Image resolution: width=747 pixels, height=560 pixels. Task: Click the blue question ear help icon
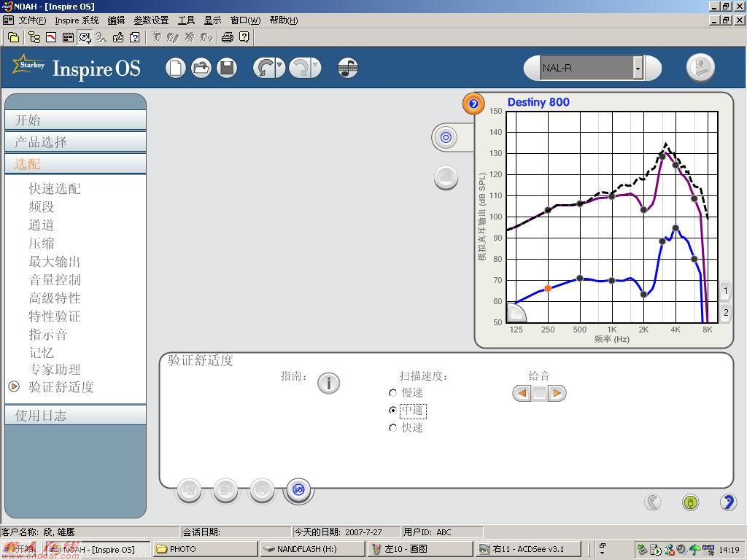pos(728,502)
